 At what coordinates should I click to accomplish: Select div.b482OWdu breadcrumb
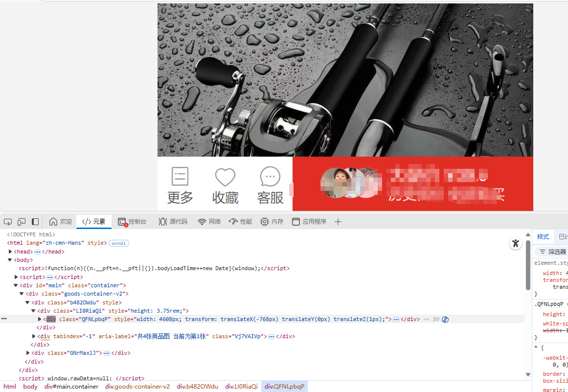coord(198,386)
